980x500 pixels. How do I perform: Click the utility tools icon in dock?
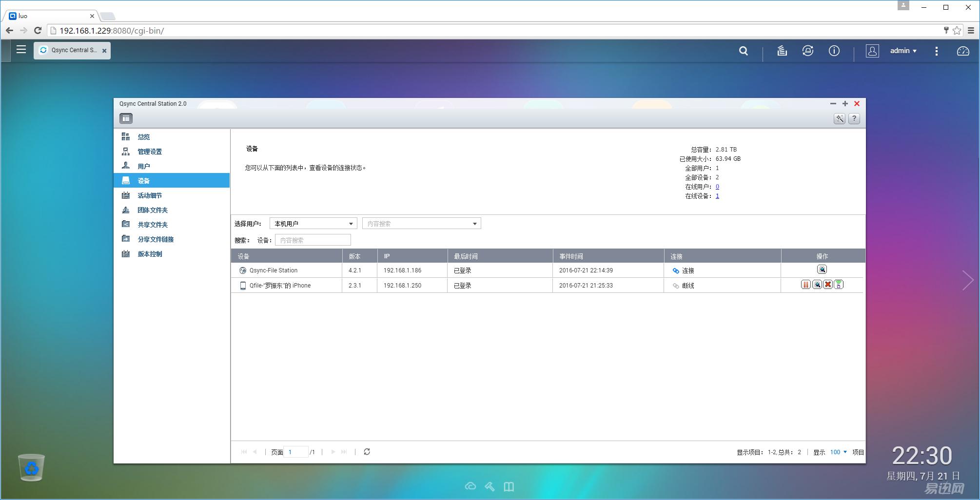(x=490, y=486)
